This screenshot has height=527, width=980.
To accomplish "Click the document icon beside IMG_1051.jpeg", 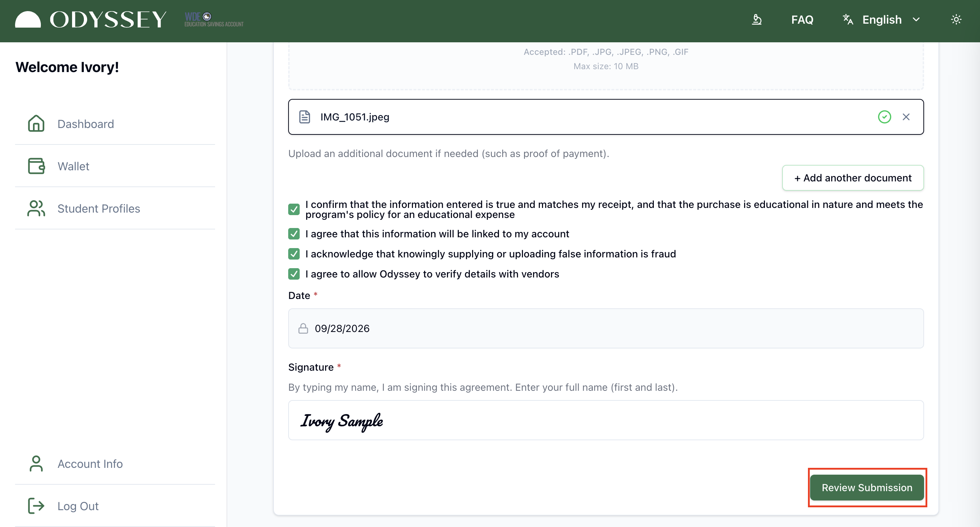I will tap(304, 117).
